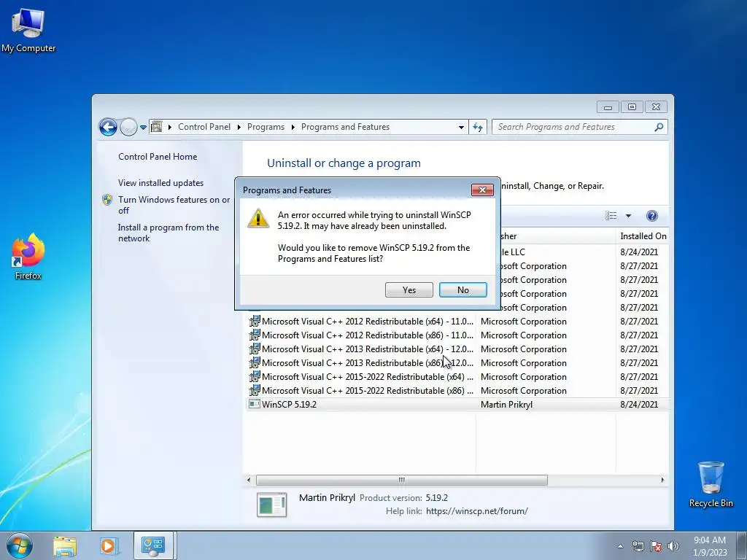The width and height of the screenshot is (747, 560).
Task: Select the WinSCP 5.19.2 row
Action: tap(457, 405)
